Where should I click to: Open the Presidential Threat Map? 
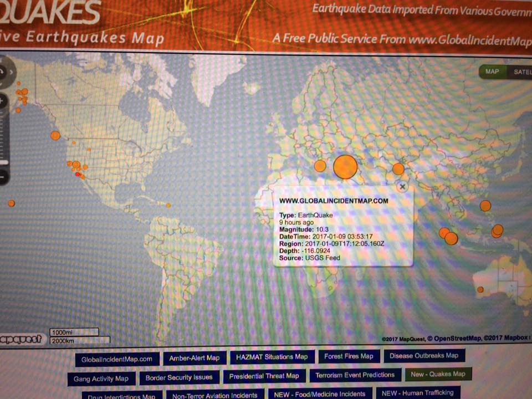pos(264,376)
